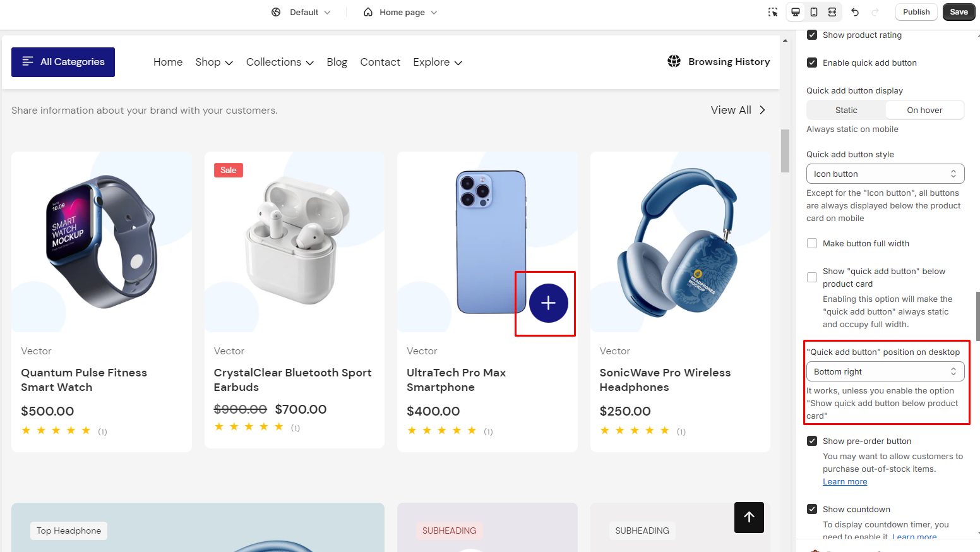Click the preview vertical scrollbar thumb
Screen dimensions: 980x552
[x=785, y=150]
